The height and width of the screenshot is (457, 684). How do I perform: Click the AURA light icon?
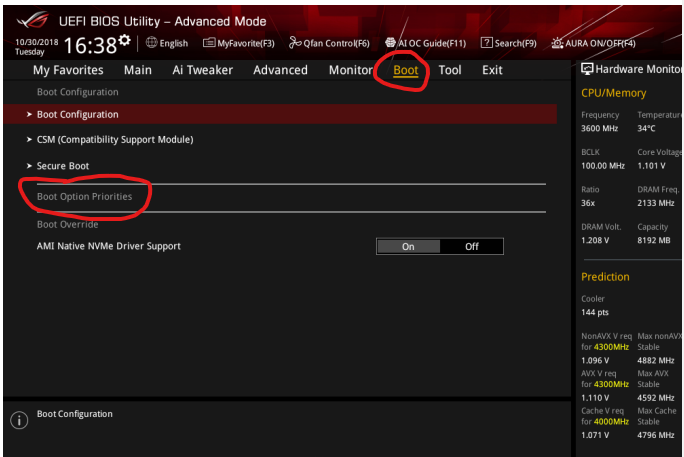pyautogui.click(x=557, y=43)
